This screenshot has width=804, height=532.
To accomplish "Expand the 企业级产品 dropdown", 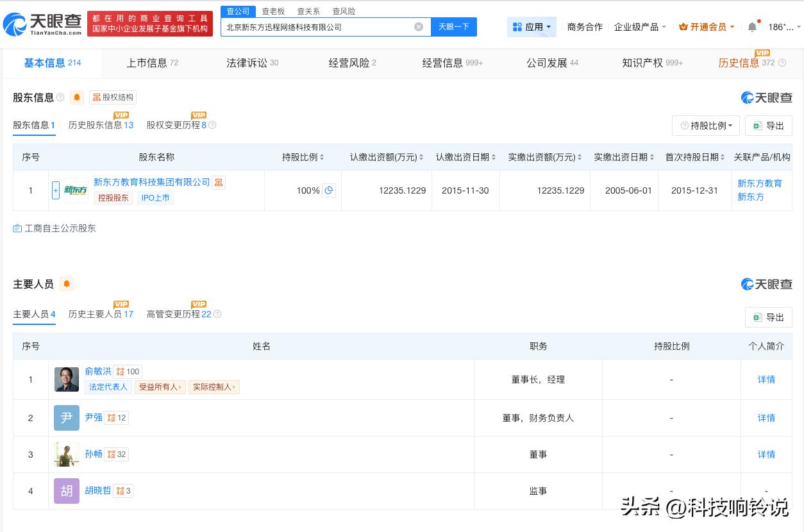I will coord(640,27).
